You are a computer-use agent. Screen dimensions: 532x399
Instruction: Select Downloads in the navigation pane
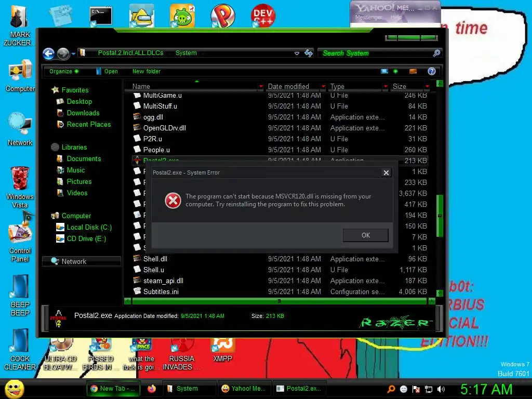click(83, 113)
